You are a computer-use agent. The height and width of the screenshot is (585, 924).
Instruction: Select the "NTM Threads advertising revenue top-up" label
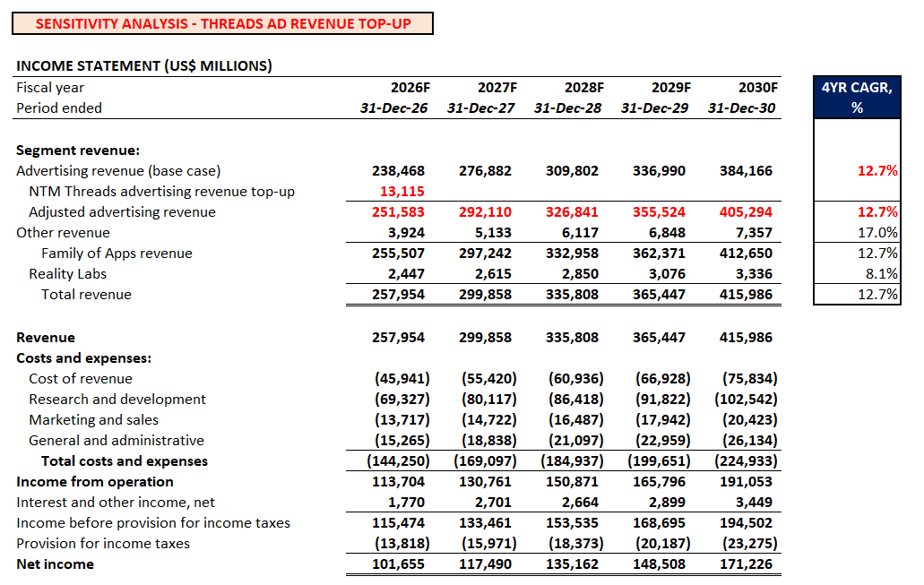161,192
